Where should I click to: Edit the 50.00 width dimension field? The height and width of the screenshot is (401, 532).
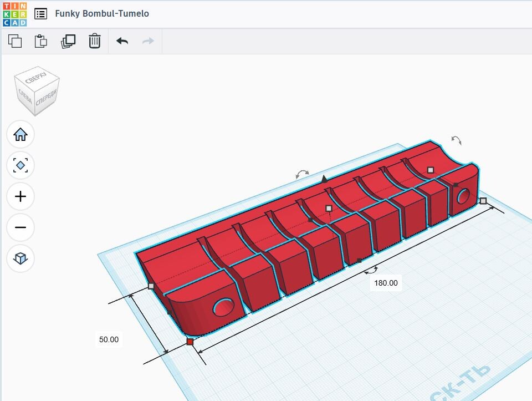[x=109, y=339]
